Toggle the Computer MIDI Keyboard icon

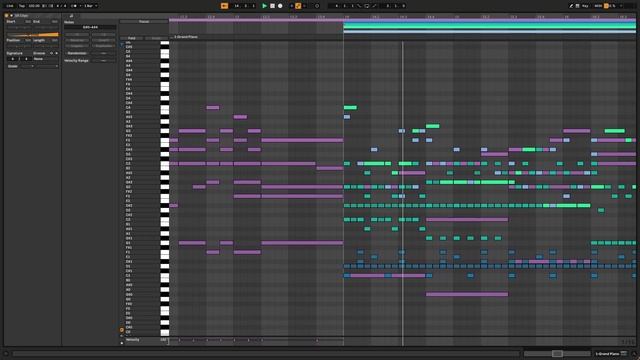click(x=578, y=6)
